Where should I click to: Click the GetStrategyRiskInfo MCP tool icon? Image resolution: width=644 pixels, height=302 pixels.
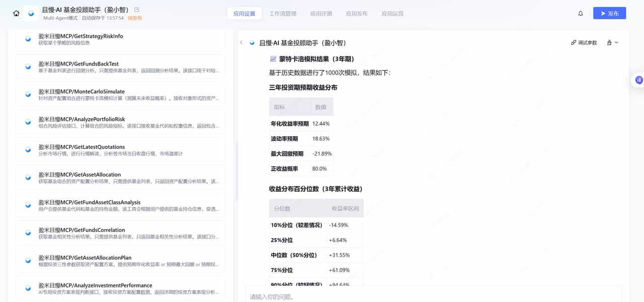(28, 39)
